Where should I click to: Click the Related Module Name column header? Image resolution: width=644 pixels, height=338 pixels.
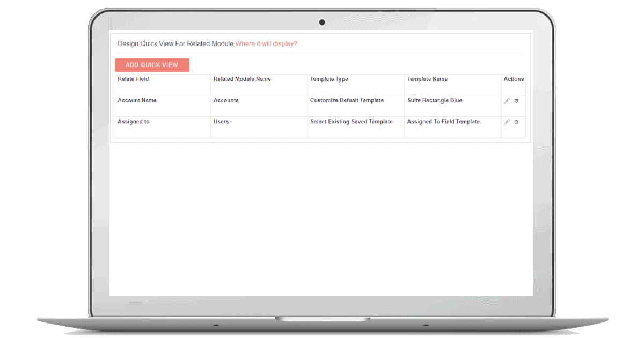point(242,79)
